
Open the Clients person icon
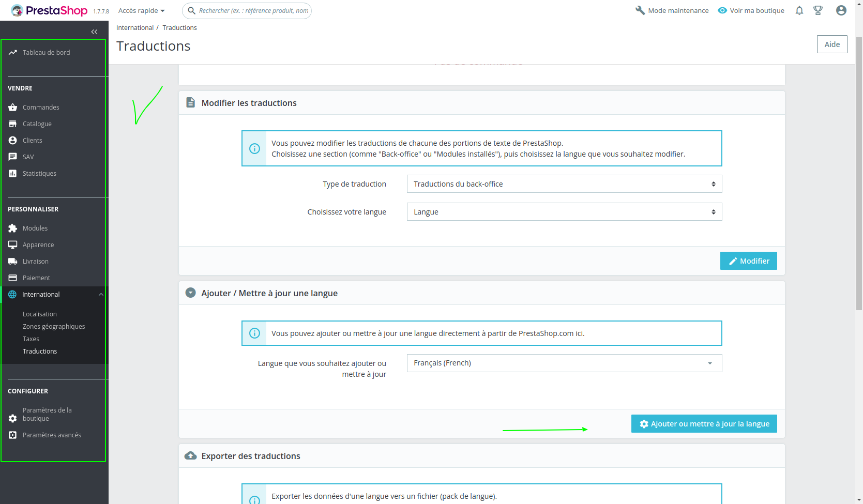coord(12,140)
